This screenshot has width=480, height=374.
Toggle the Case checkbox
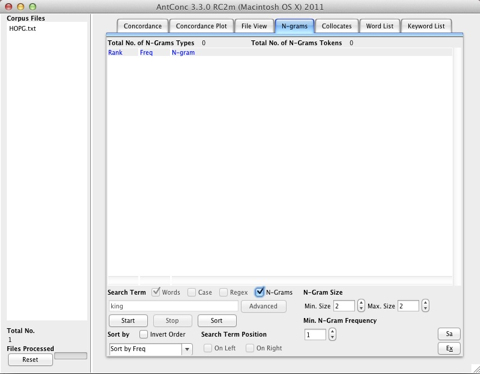pyautogui.click(x=191, y=292)
